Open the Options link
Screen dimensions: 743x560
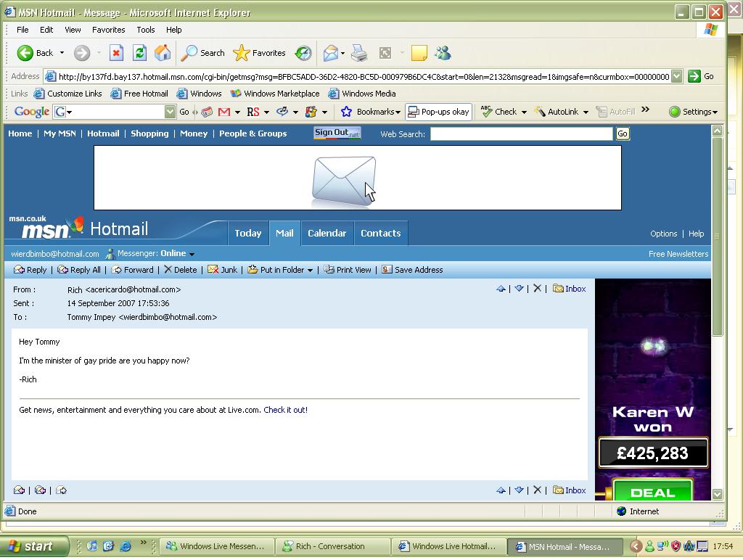click(663, 234)
